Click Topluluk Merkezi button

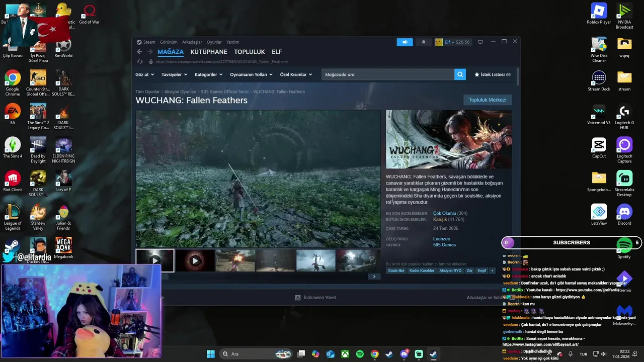coord(488,100)
